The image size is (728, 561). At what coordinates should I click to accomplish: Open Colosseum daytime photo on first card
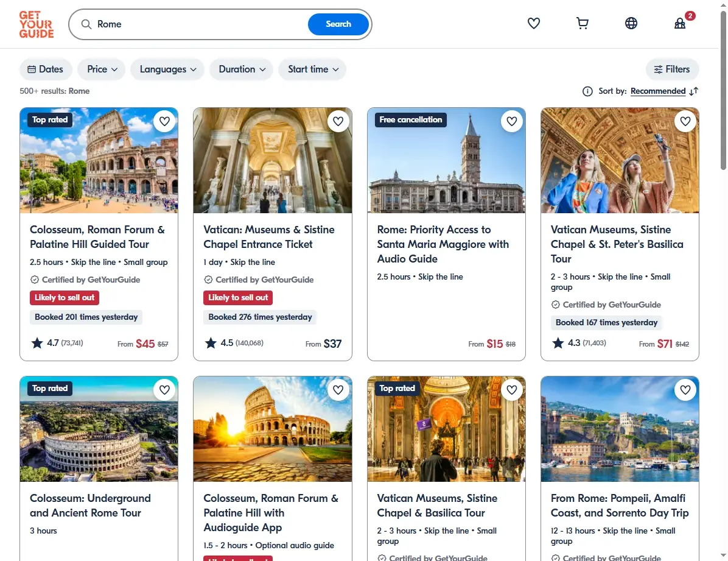click(99, 160)
